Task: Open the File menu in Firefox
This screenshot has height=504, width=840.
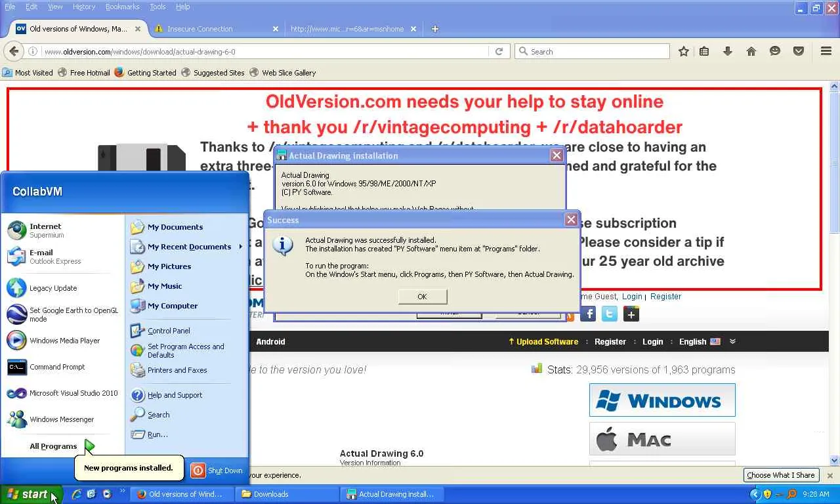Action: click(x=10, y=7)
